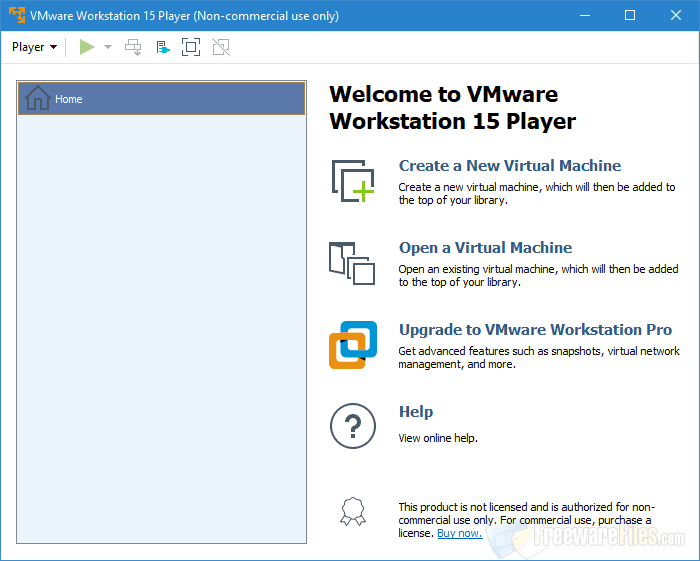Expand the power options dropdown arrow

click(108, 47)
